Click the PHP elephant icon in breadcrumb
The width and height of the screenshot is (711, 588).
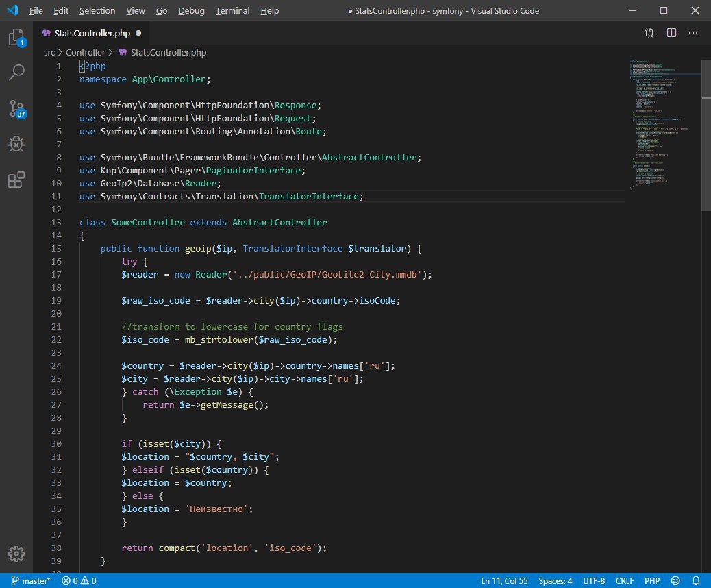tap(123, 52)
